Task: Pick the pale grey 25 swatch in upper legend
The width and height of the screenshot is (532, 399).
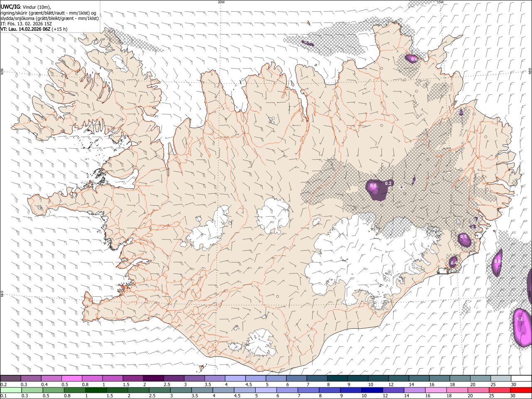Action: tap(500, 379)
